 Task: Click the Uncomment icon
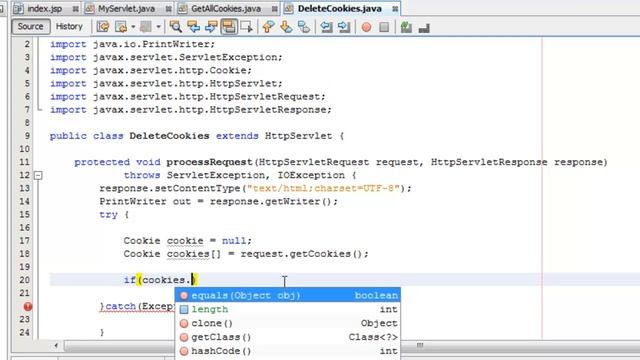click(424, 27)
